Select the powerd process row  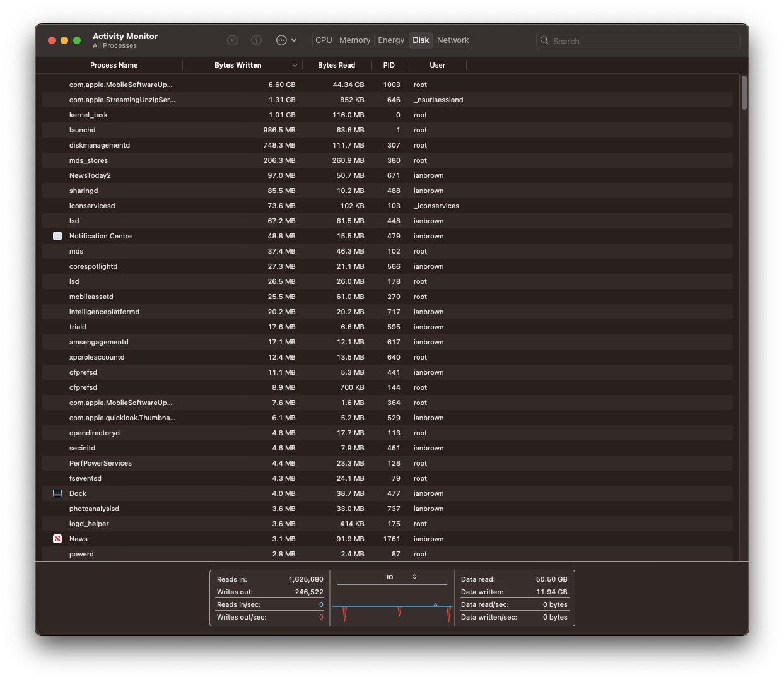387,554
